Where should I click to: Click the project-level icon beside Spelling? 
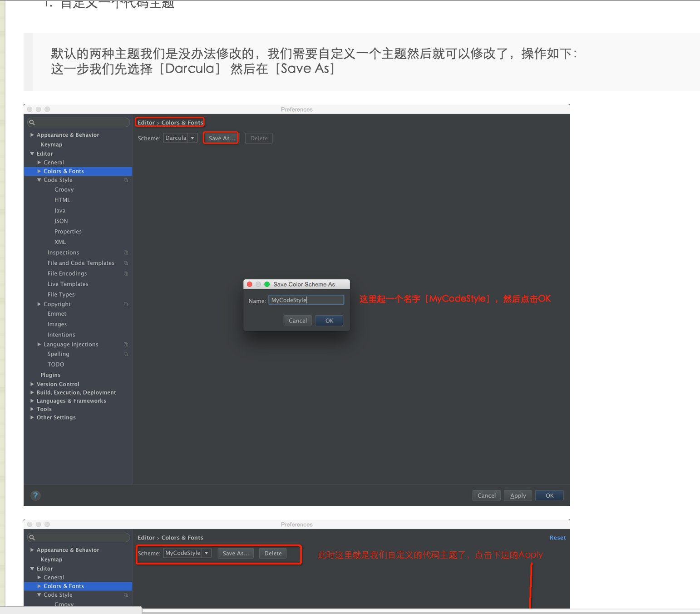(x=126, y=354)
